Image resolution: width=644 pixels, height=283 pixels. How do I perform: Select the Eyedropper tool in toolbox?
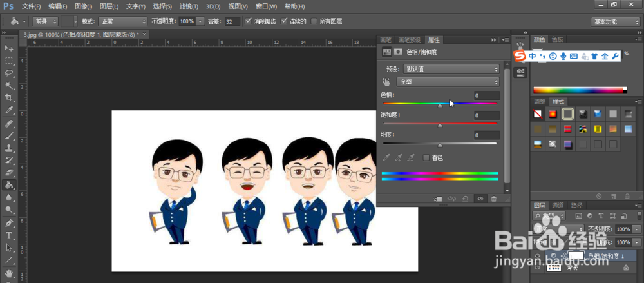[x=9, y=110]
